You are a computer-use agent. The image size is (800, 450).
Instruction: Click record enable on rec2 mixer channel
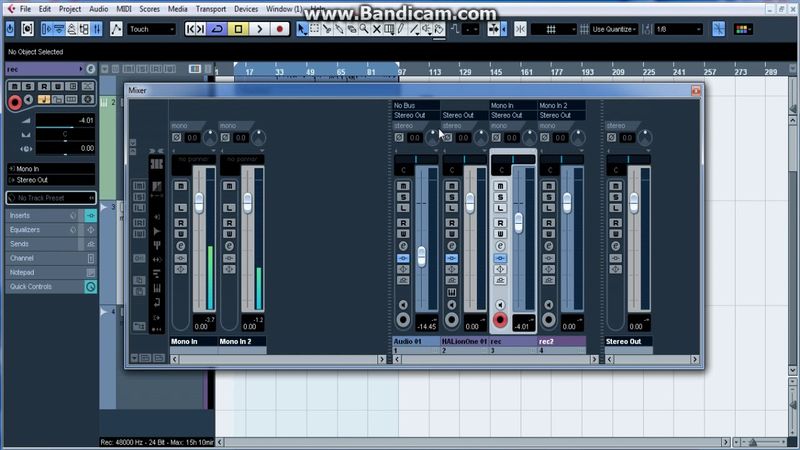(x=548, y=320)
